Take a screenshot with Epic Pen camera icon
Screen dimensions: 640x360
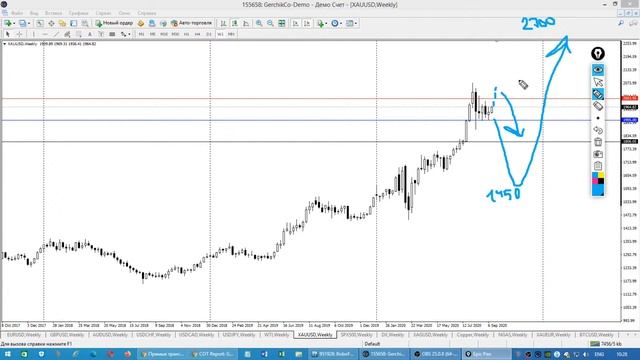point(598,154)
